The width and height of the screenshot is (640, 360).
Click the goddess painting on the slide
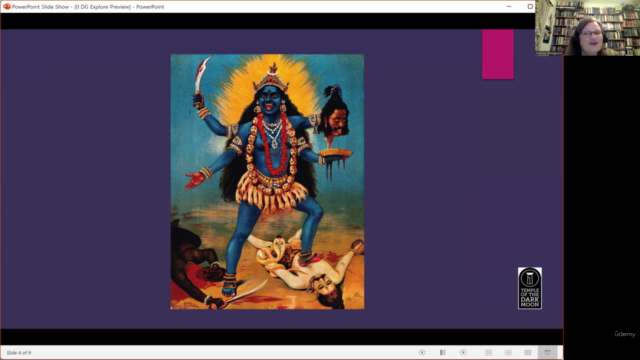tap(267, 182)
